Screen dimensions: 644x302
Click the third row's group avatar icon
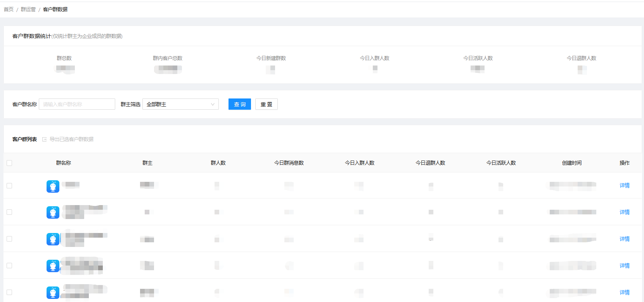tap(53, 239)
